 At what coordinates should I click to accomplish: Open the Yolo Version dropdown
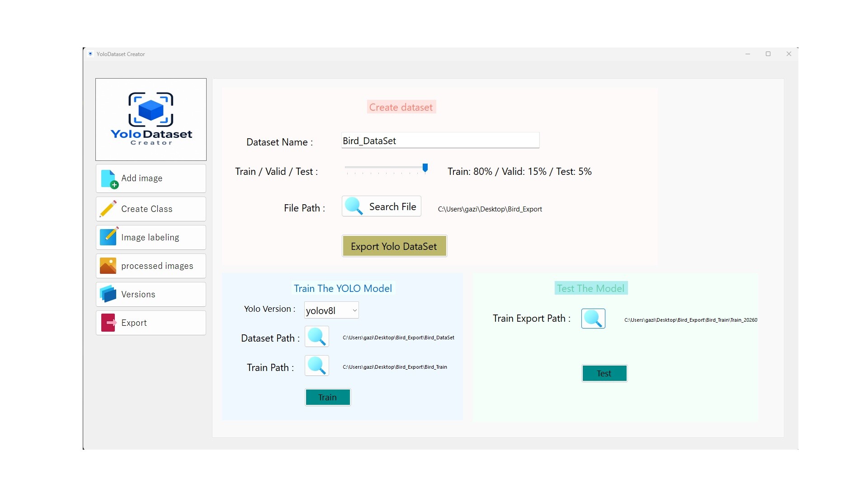click(x=331, y=310)
